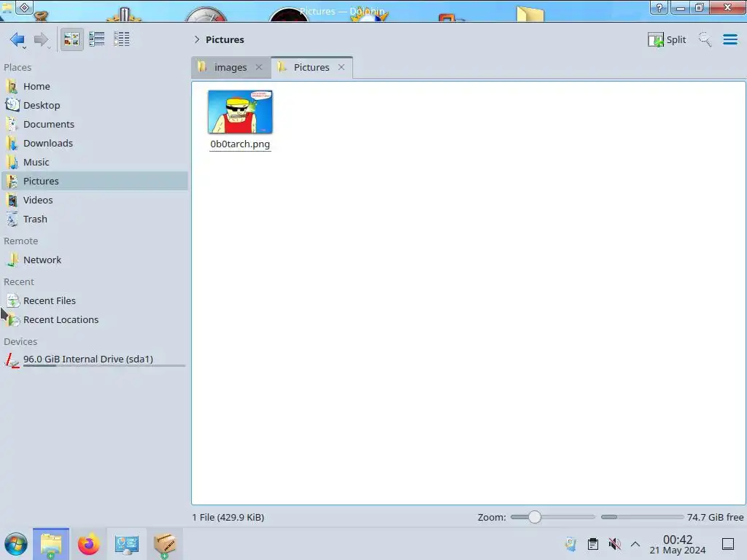Click the internal drive icon
The width and height of the screenshot is (747, 560).
[x=12, y=360]
